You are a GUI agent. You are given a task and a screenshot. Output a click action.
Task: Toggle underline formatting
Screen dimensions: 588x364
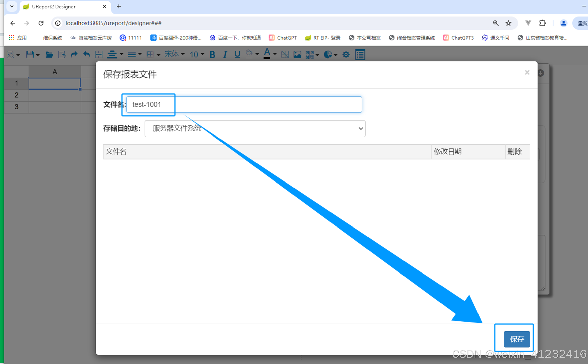[237, 54]
